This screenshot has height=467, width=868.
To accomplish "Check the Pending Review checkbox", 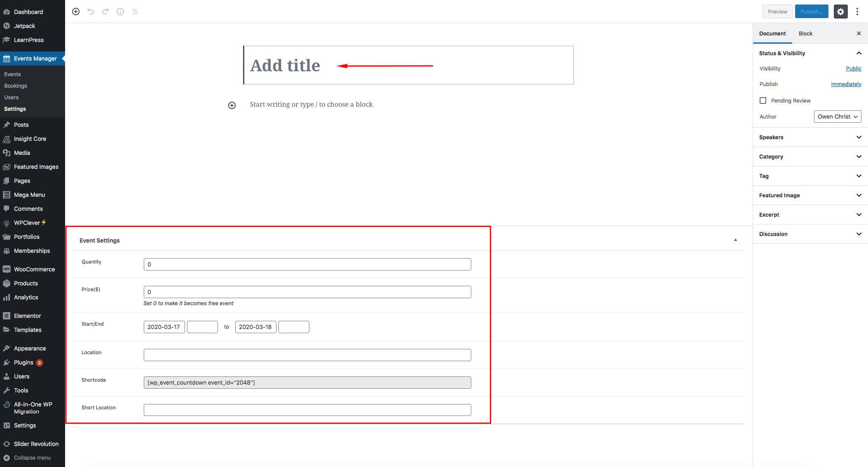I will click(x=763, y=100).
